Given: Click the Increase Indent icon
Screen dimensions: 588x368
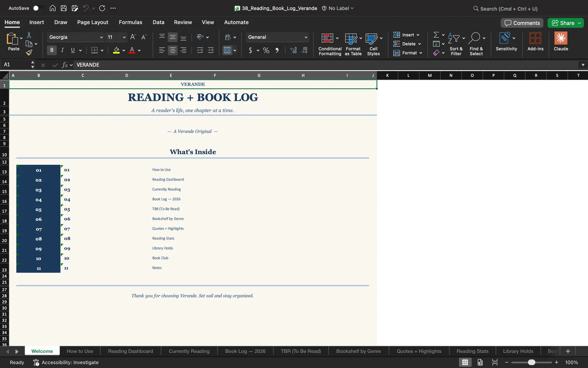Looking at the screenshot, I should pos(211,50).
